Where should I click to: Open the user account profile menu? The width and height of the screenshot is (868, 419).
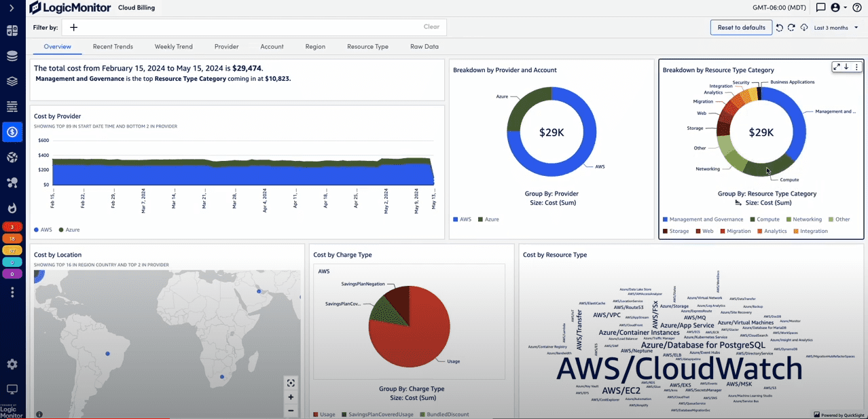839,8
